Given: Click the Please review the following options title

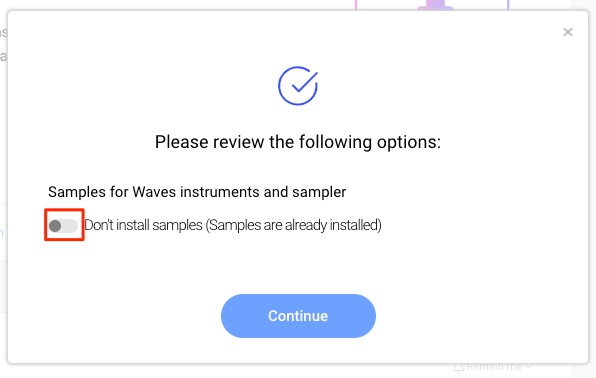Looking at the screenshot, I should tap(298, 142).
